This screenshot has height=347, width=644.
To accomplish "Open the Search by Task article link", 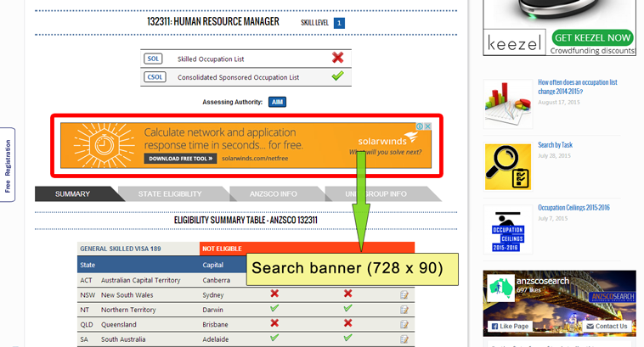I will 555,145.
